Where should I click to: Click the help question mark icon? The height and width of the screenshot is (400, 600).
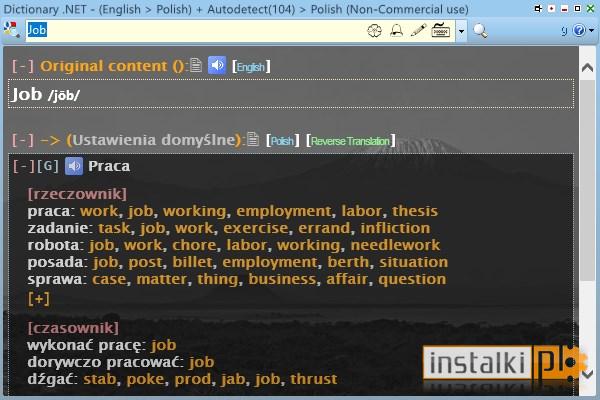(579, 30)
